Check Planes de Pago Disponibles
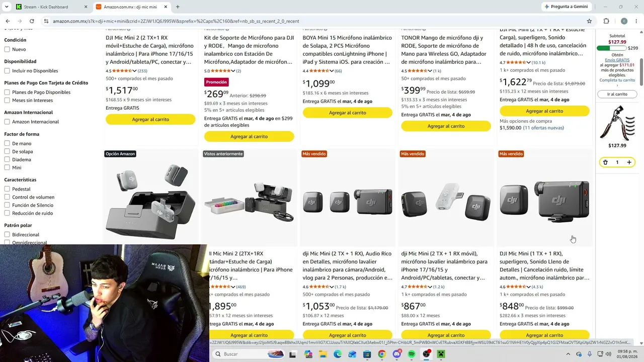This screenshot has width=644, height=362. pos(7,93)
